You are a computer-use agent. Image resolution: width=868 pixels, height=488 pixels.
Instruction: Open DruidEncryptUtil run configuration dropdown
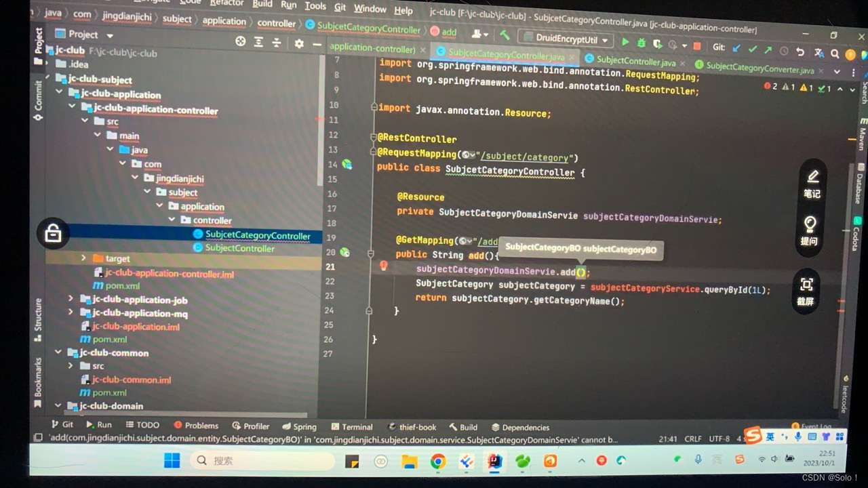pos(567,39)
